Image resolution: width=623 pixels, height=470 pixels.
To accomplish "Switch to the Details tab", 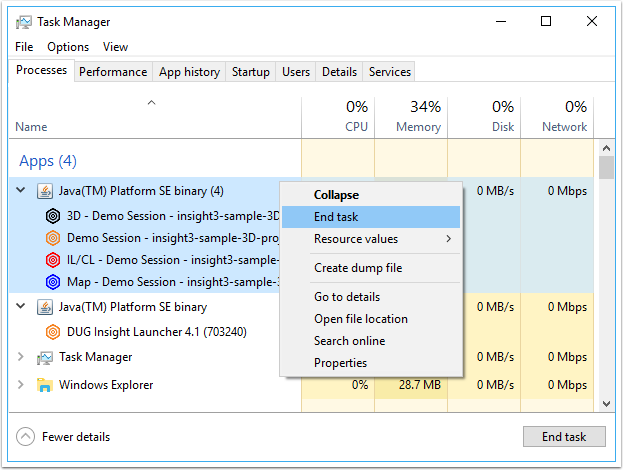I will pos(339,72).
